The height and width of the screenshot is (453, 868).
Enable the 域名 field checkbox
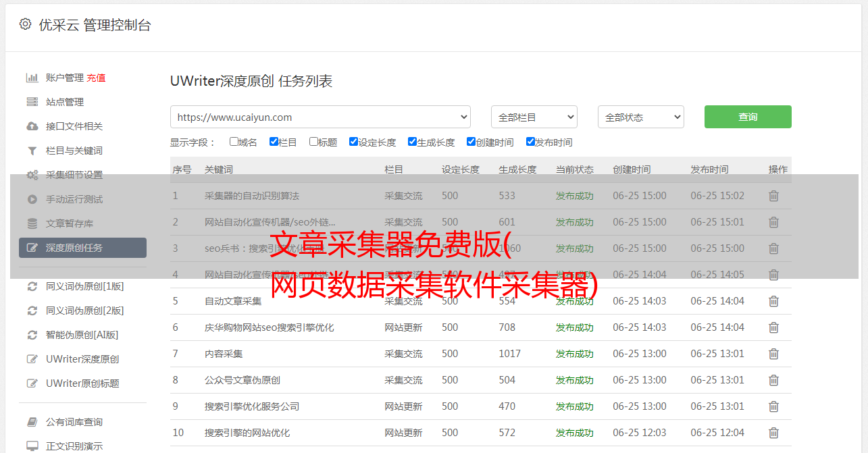234,142
